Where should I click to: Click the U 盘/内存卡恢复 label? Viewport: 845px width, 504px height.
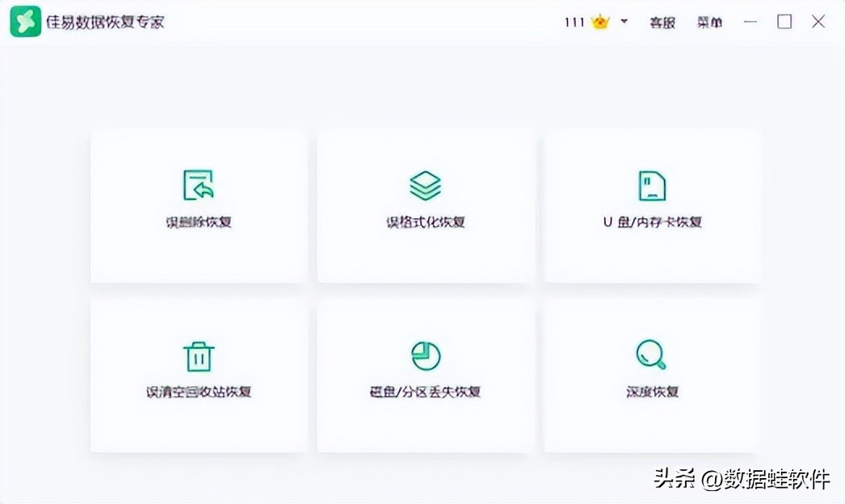652,222
